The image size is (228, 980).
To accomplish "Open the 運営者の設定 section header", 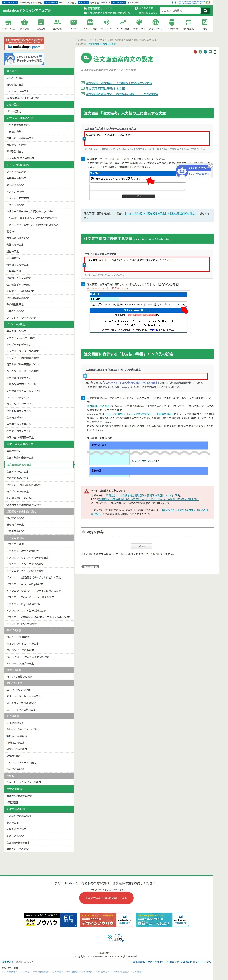I will coord(39,789).
